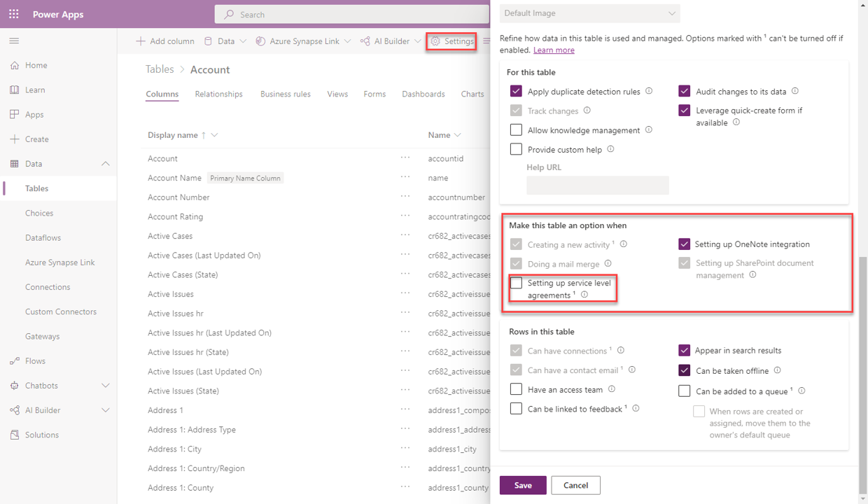
Task: Click the Add column plus icon
Action: (x=141, y=41)
